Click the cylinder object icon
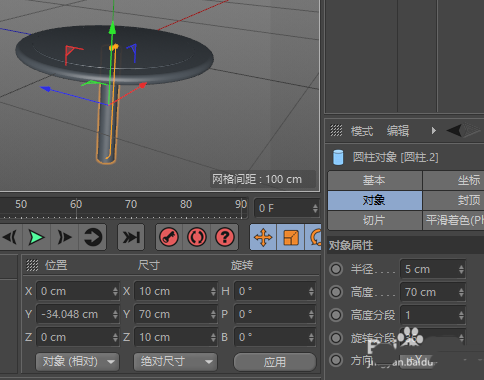The height and width of the screenshot is (380, 484). tap(338, 157)
